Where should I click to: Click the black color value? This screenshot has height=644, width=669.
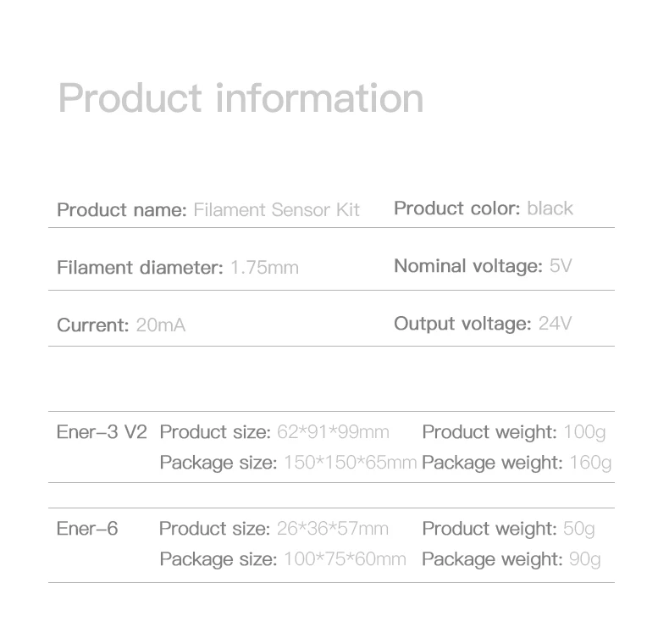550,208
